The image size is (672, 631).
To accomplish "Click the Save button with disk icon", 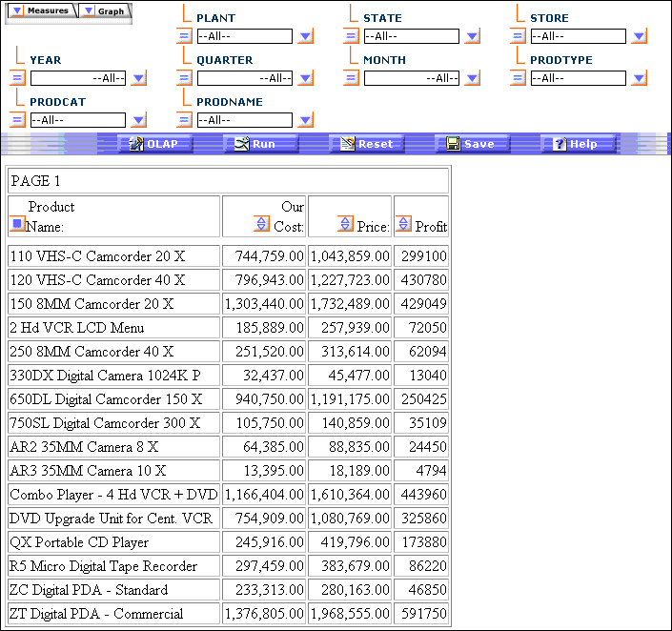I will coord(471,144).
